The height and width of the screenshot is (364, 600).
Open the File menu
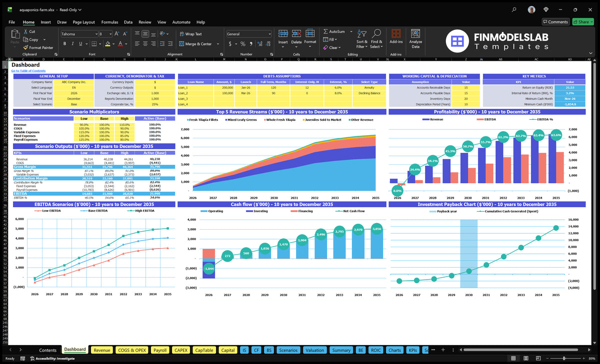pyautogui.click(x=12, y=22)
